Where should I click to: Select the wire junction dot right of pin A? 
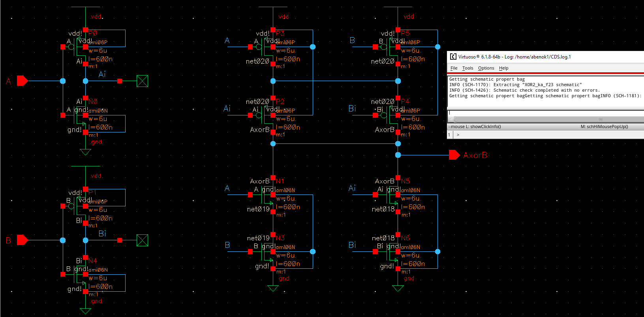click(63, 81)
